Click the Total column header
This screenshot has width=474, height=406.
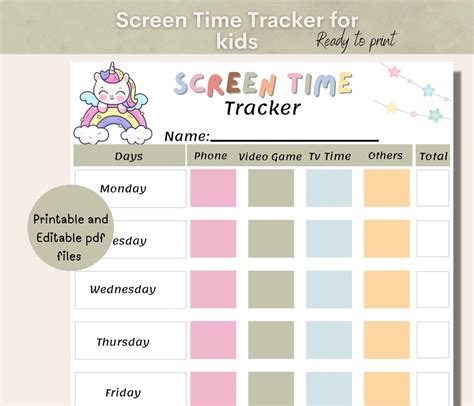(x=433, y=155)
